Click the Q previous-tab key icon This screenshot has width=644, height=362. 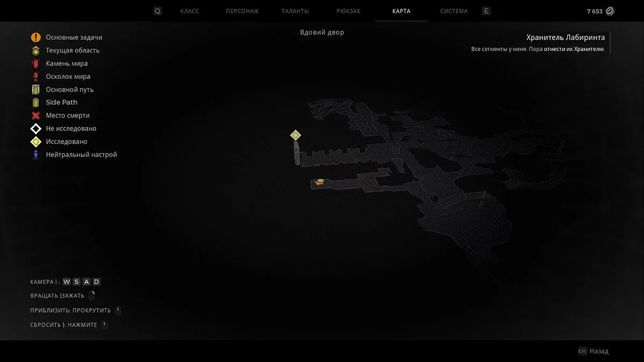coord(157,11)
